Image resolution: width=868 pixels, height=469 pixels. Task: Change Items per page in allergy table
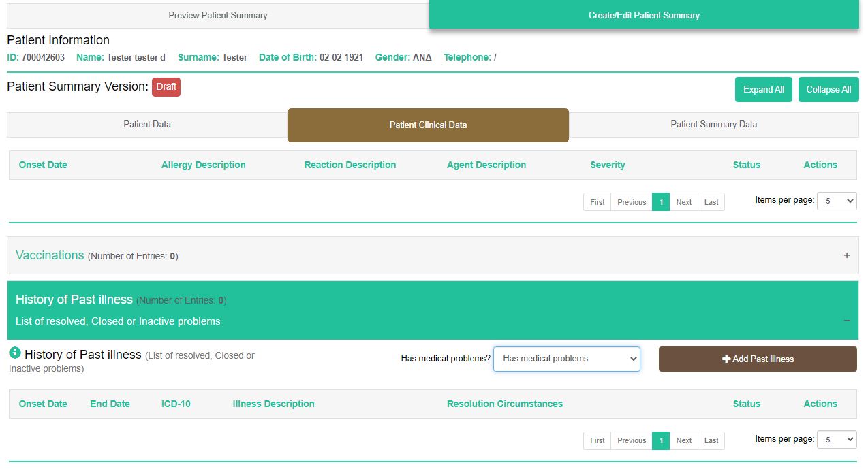(x=836, y=201)
